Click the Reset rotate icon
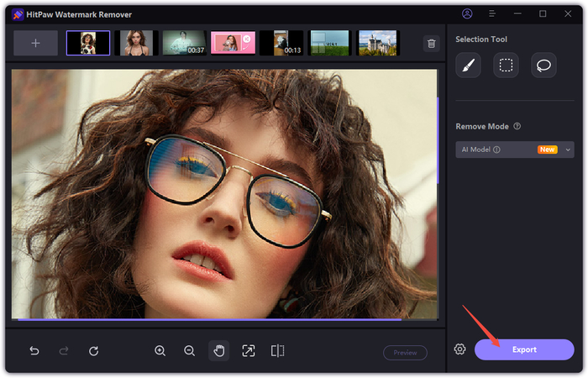The height and width of the screenshot is (378, 588). [x=93, y=351]
